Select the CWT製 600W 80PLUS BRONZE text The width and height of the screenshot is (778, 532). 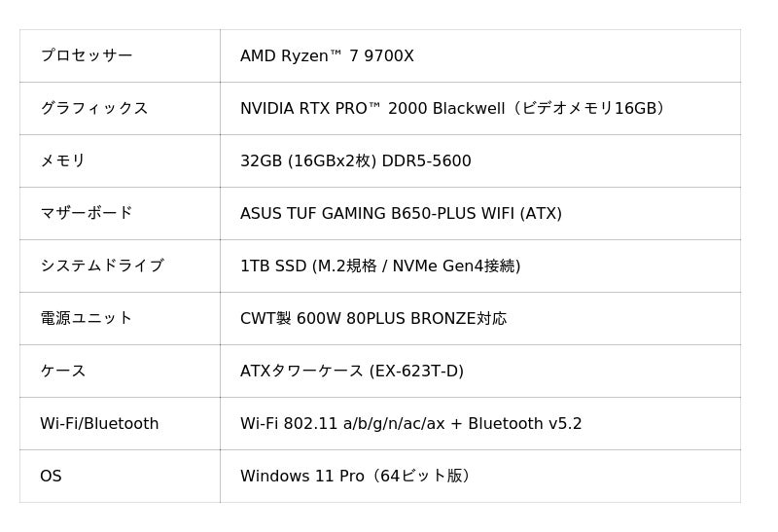pos(373,319)
